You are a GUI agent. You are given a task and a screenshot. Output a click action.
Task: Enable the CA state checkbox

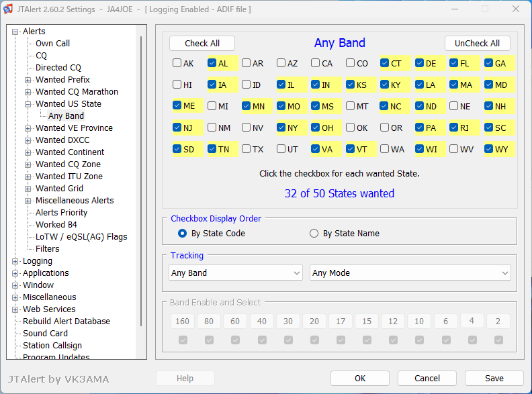point(315,63)
